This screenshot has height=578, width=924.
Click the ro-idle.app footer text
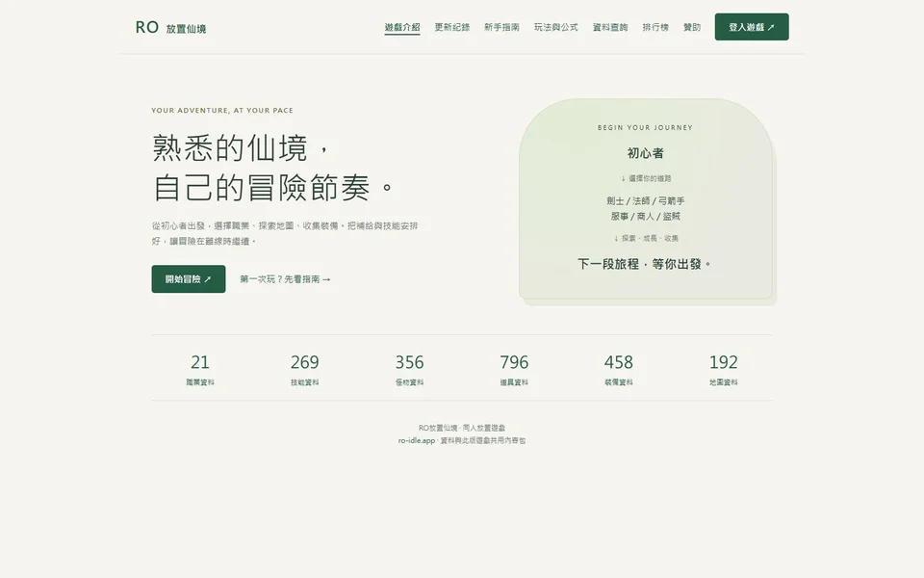point(416,440)
